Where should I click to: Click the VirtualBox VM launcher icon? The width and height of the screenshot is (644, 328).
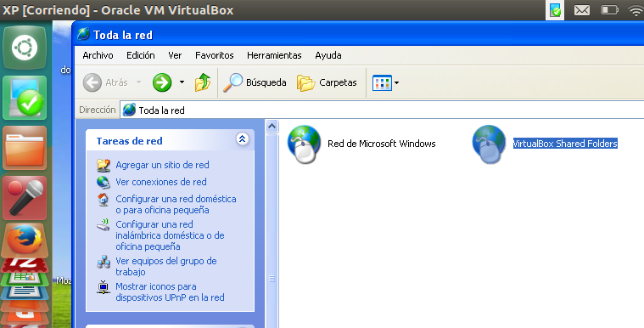click(25, 98)
